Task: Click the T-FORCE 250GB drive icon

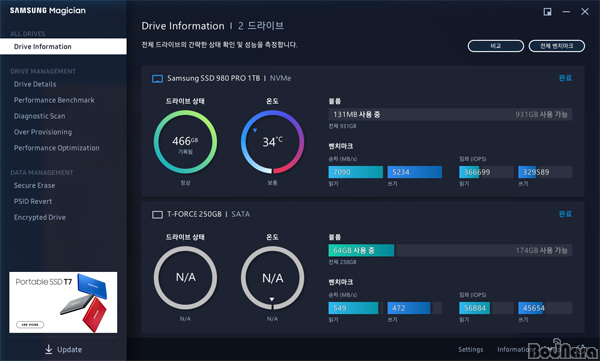Action: [x=157, y=215]
